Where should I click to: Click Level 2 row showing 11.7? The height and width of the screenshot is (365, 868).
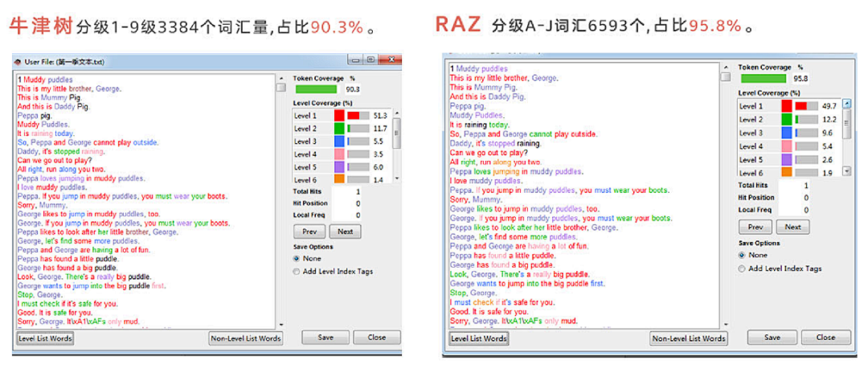click(342, 129)
